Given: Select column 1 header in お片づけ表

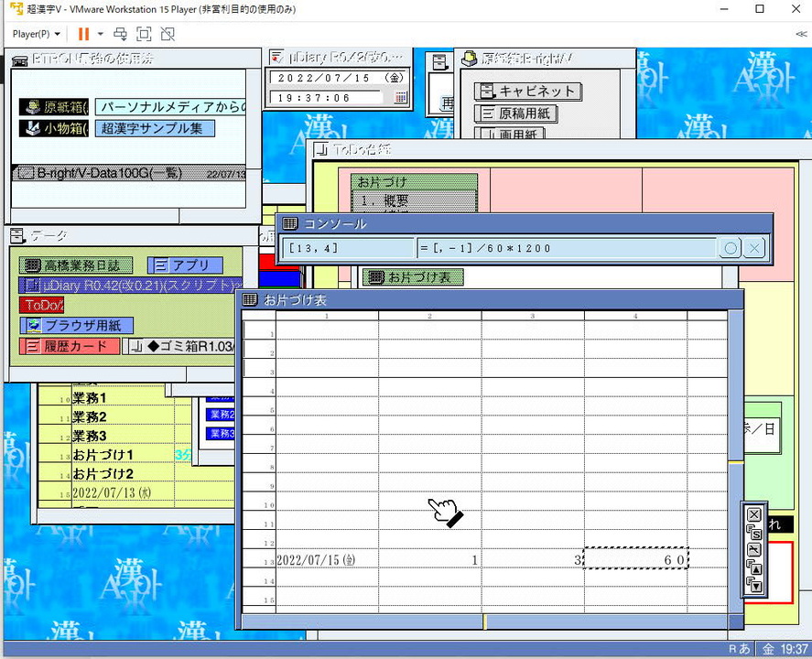Looking at the screenshot, I should click(x=328, y=316).
